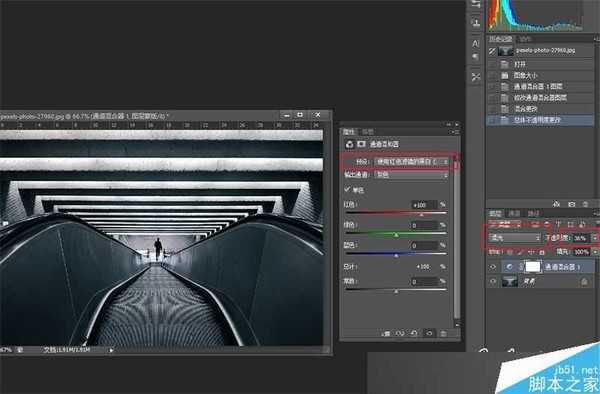600x394 pixels.
Task: Click the layer mask icon beside Channel Mixer title
Action: (361, 144)
